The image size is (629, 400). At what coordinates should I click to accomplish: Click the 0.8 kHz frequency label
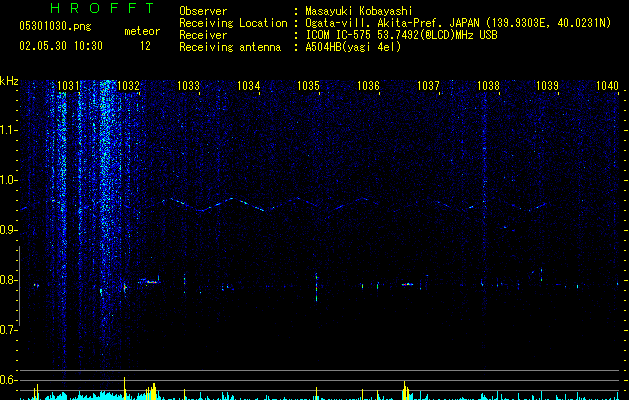[8, 280]
